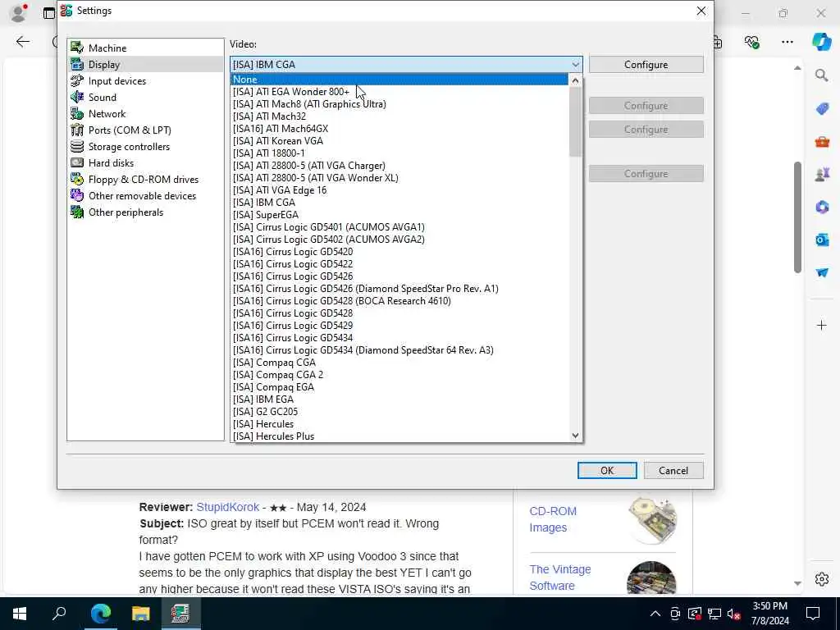This screenshot has height=630, width=840.
Task: Open CD-ROM Images link
Action: point(553,519)
